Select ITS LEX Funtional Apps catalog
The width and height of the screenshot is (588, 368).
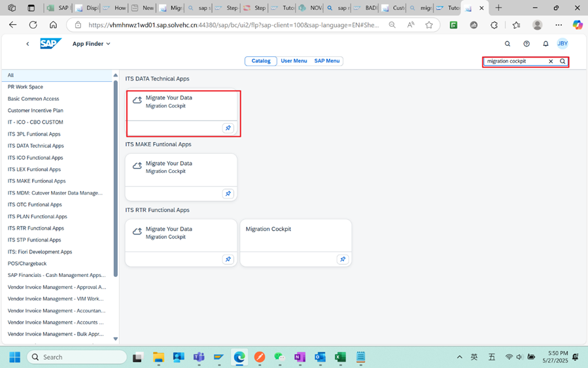click(x=58, y=170)
